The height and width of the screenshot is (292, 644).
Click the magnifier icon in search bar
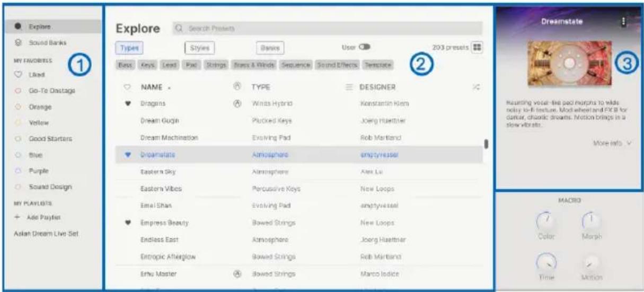(178, 28)
